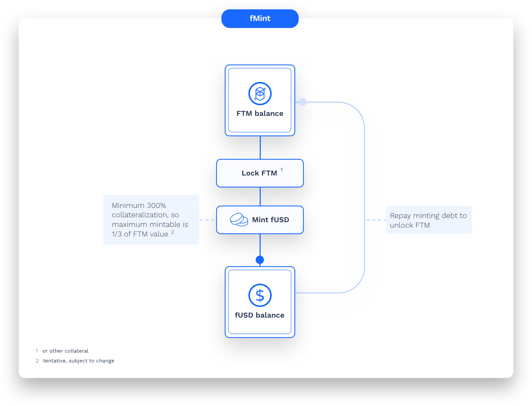Image resolution: width=532 pixels, height=406 pixels.
Task: Click the superscript 1 beside Lock FTM
Action: tap(281, 170)
